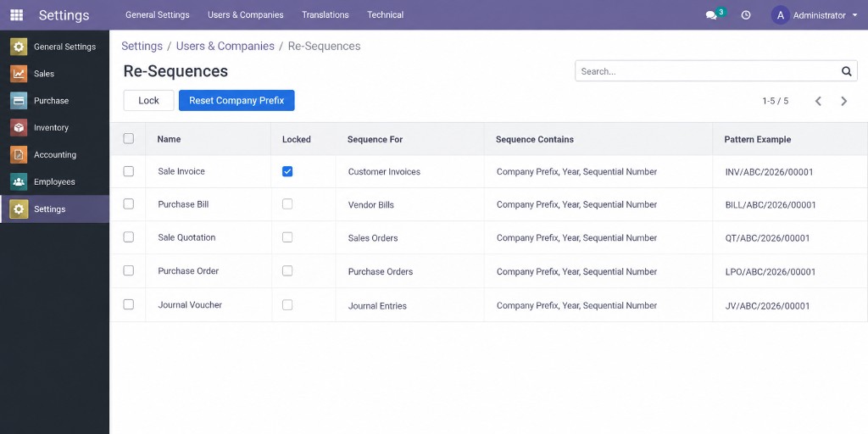This screenshot has height=434, width=868.
Task: Open the messages chat bubble icon
Action: click(x=711, y=15)
